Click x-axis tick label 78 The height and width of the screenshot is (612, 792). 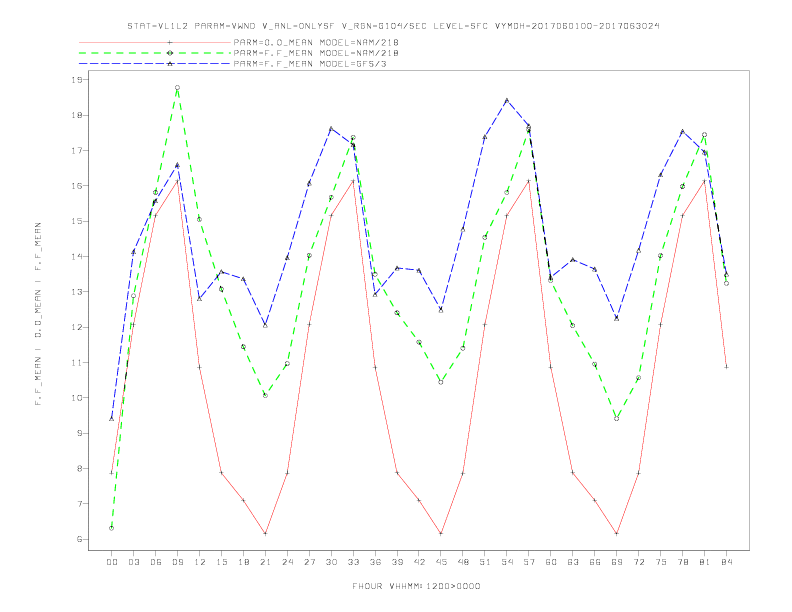(x=683, y=562)
